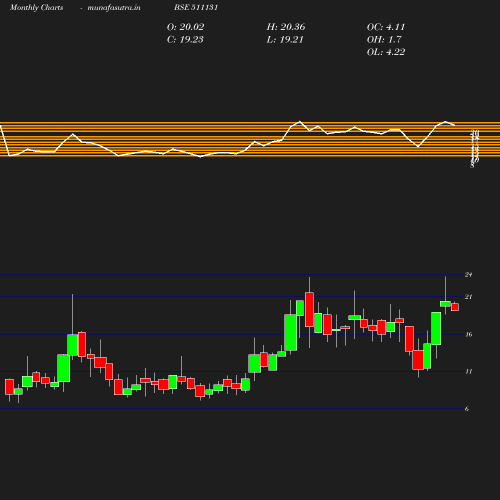Click the close value "C: 19.23"
This screenshot has height=500, width=500.
tap(185, 39)
